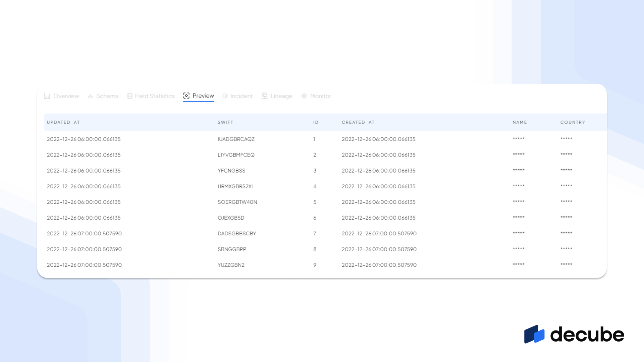Click the Schema hierarchy icon

tap(91, 96)
